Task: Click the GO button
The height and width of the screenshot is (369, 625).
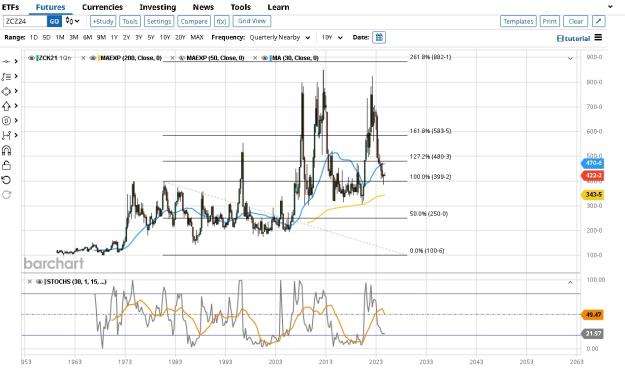Action: pos(54,21)
